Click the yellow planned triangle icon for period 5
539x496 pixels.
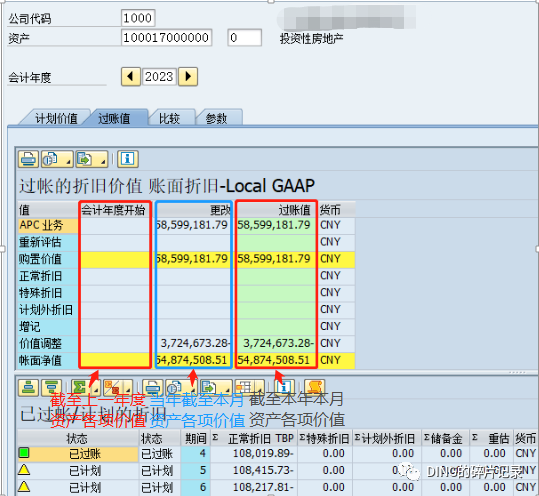point(24,470)
